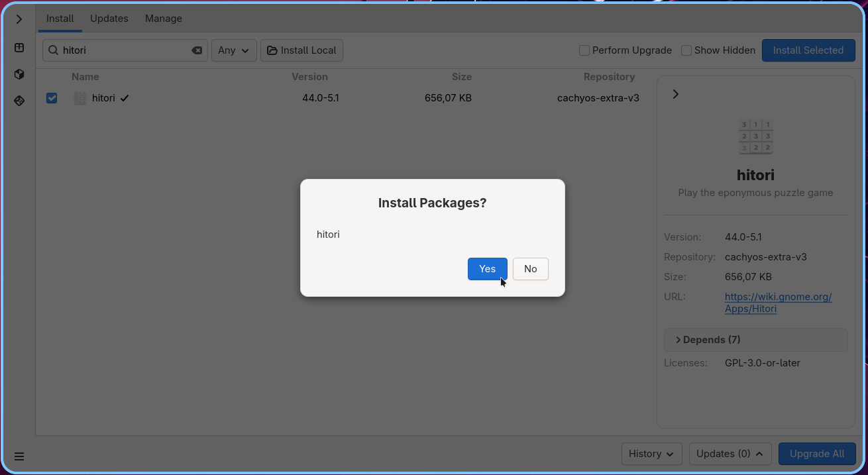Click the large hitori puzzle icon in the details

[755, 137]
